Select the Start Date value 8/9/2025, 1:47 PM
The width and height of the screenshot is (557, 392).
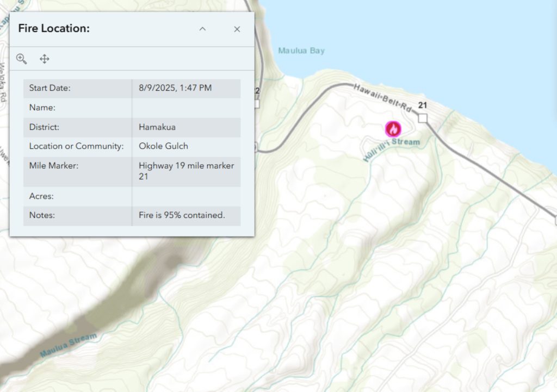[x=175, y=88]
